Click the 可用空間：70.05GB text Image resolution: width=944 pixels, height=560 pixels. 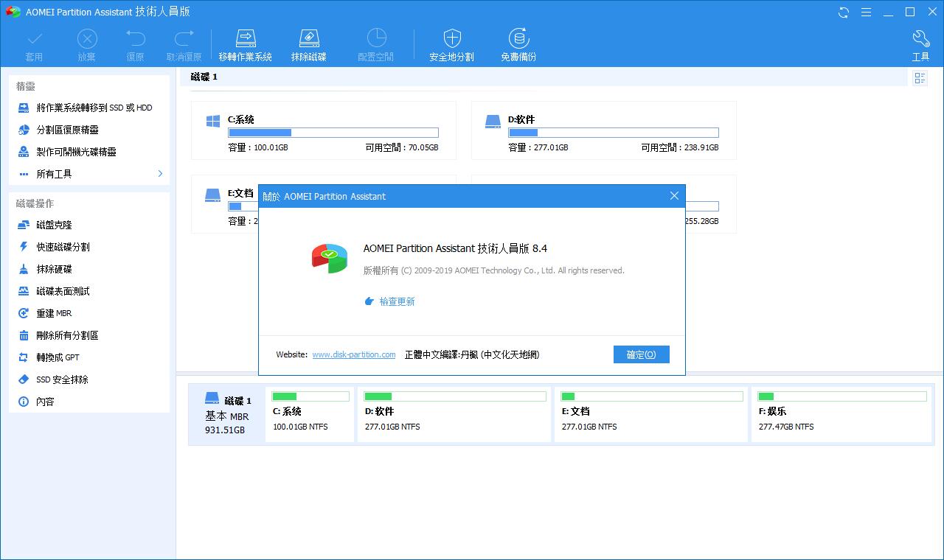[x=402, y=147]
